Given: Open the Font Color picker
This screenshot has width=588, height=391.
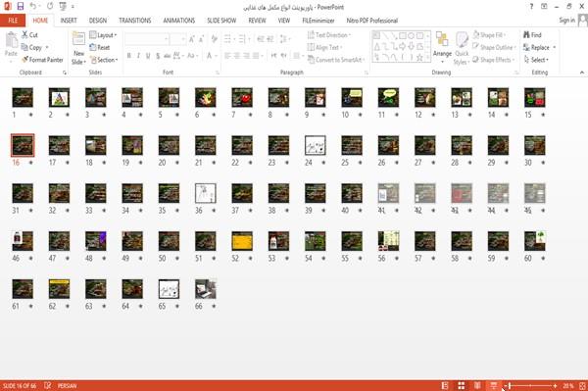Looking at the screenshot, I should [212, 56].
